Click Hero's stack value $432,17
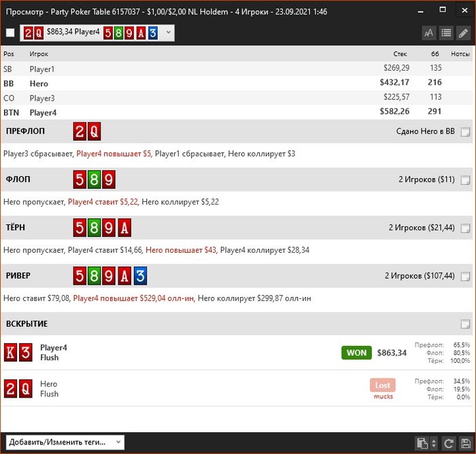 click(394, 82)
